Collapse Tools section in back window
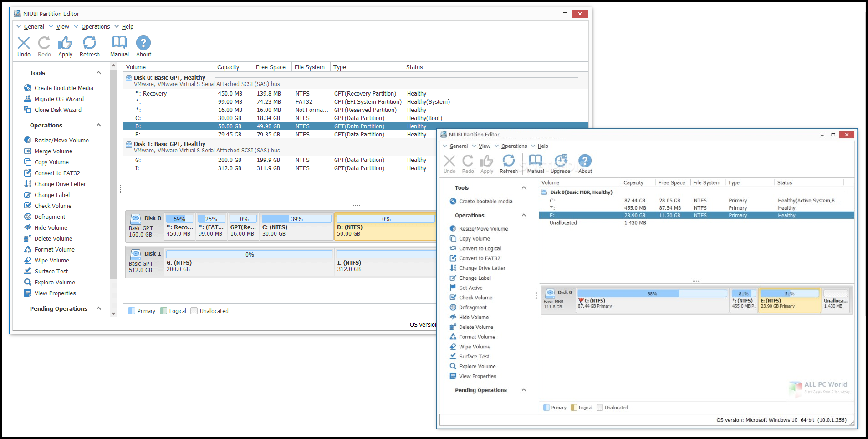Image resolution: width=868 pixels, height=439 pixels. 98,73
